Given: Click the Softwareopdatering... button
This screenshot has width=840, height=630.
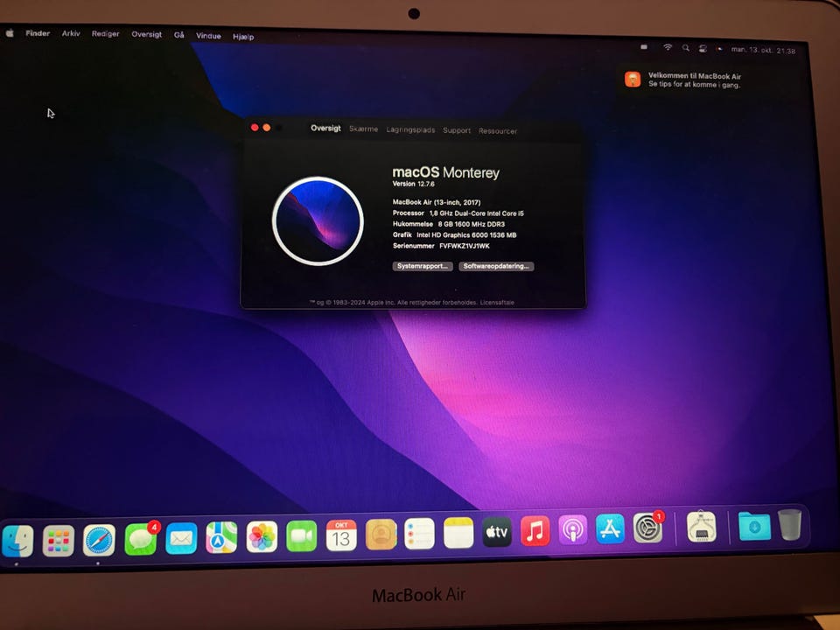Looking at the screenshot, I should 496,266.
